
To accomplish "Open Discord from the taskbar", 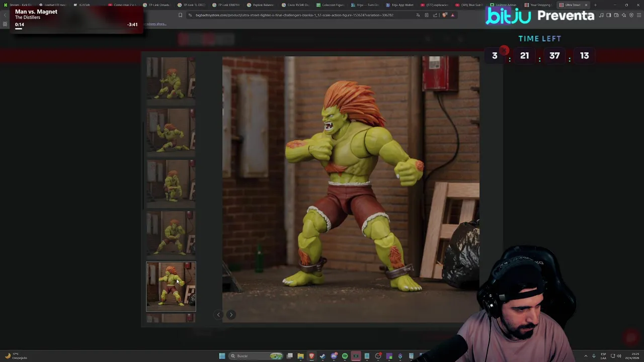I will coord(334,356).
